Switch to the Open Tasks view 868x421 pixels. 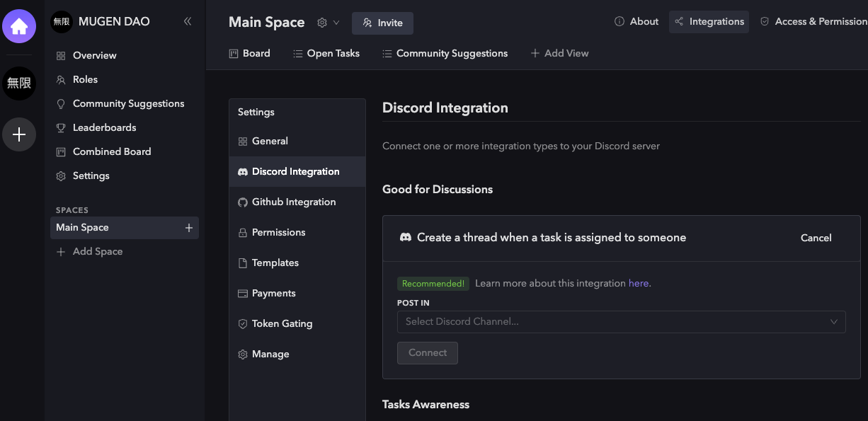click(x=326, y=53)
